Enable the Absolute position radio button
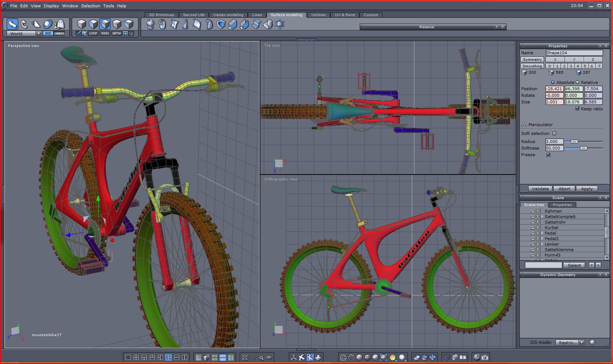Screen dimensions: 613x364 (553, 82)
